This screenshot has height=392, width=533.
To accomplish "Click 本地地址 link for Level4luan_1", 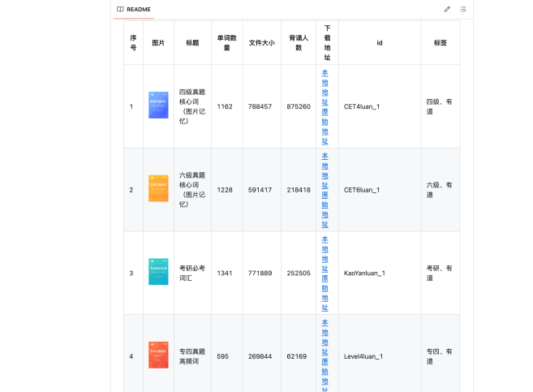I will [x=325, y=337].
